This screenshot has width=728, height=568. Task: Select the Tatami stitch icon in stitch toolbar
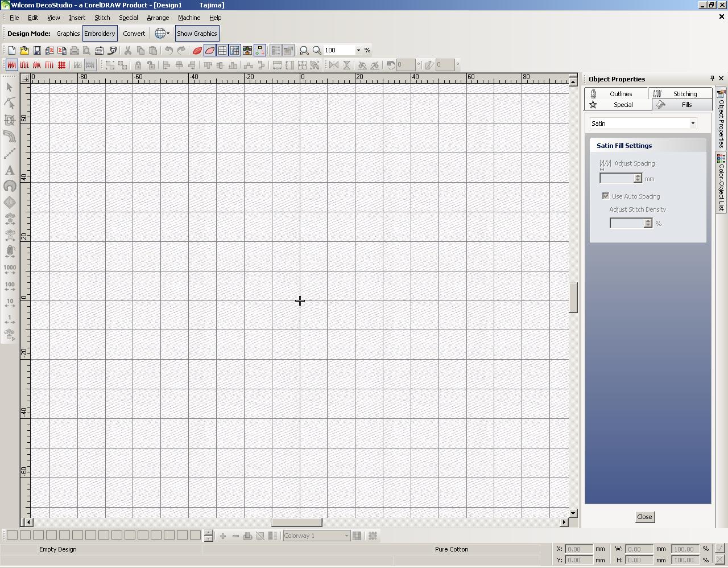(62, 65)
